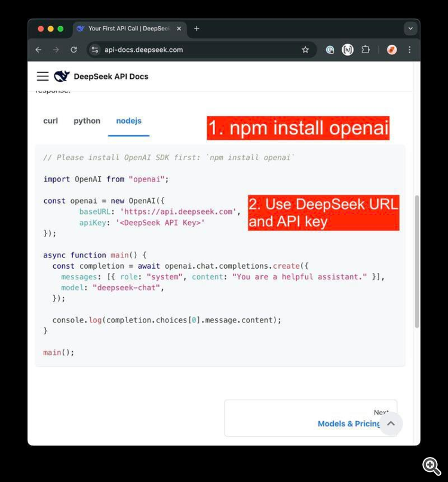Open the Chrome profile avatar

click(391, 50)
